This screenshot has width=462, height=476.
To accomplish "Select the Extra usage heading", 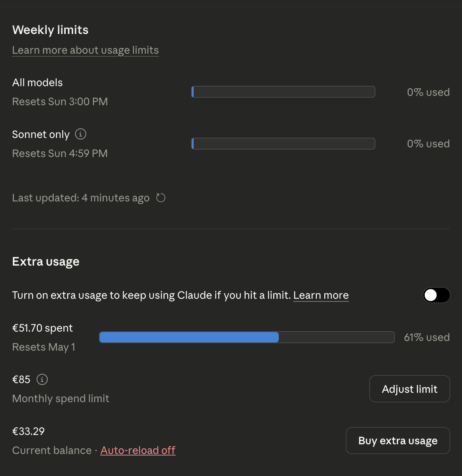I will pyautogui.click(x=46, y=262).
